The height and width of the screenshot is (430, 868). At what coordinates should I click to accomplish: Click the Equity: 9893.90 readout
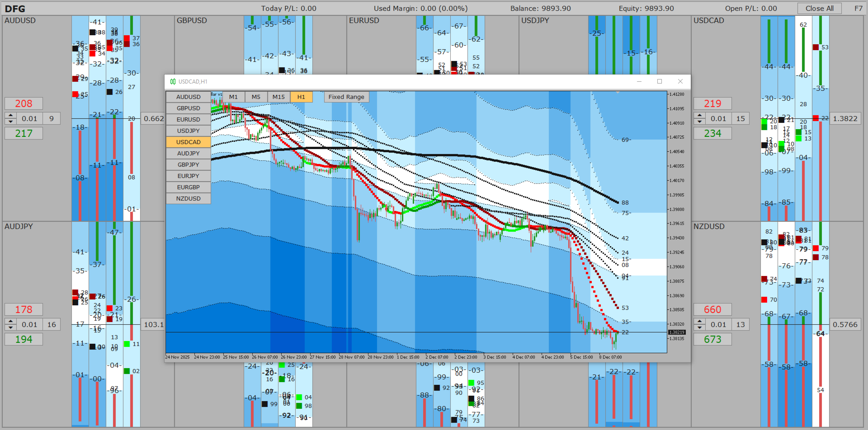[646, 8]
